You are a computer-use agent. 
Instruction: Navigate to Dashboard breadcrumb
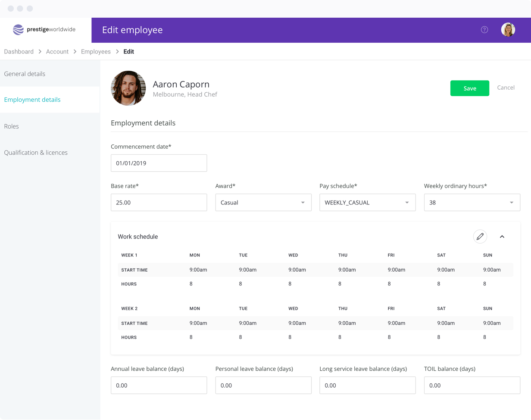click(19, 52)
